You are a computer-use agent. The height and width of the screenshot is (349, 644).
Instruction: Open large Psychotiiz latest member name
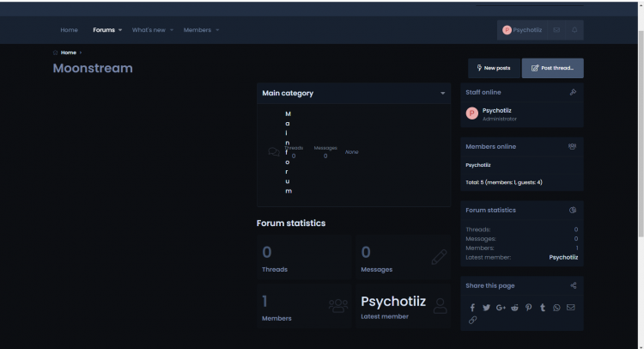[393, 302]
